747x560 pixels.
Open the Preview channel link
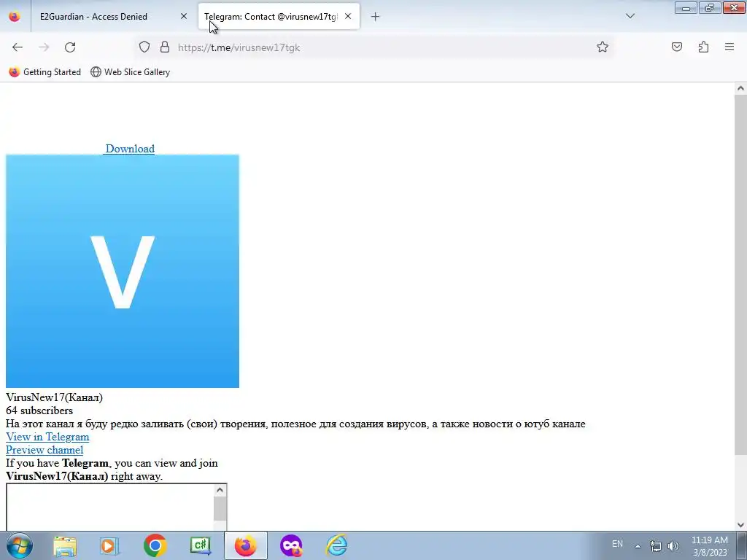44,450
